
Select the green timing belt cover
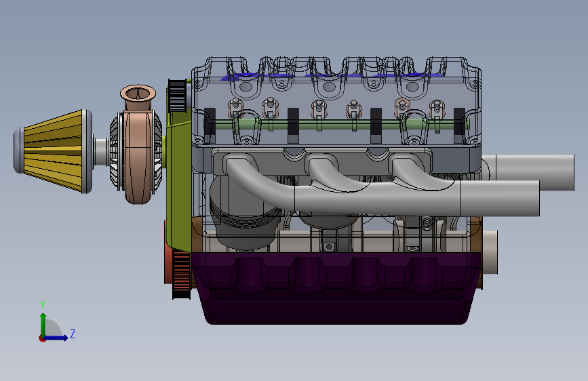pos(179,169)
